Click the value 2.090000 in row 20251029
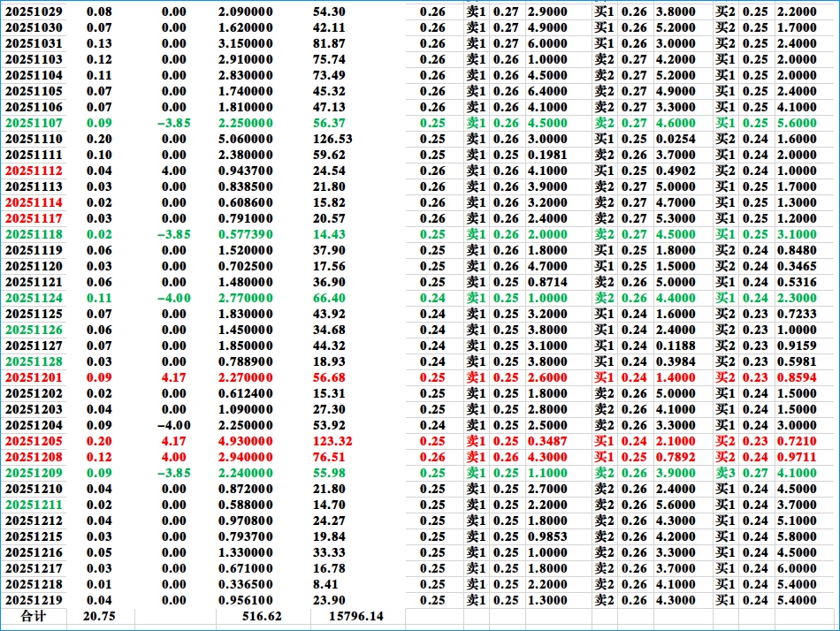The height and width of the screenshot is (631, 840). (245, 11)
